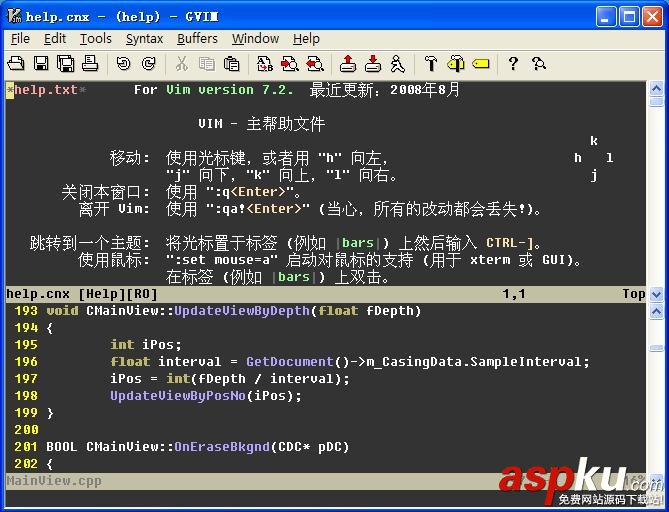Click the Find Help search icon
669x512 pixels.
pyautogui.click(x=538, y=64)
